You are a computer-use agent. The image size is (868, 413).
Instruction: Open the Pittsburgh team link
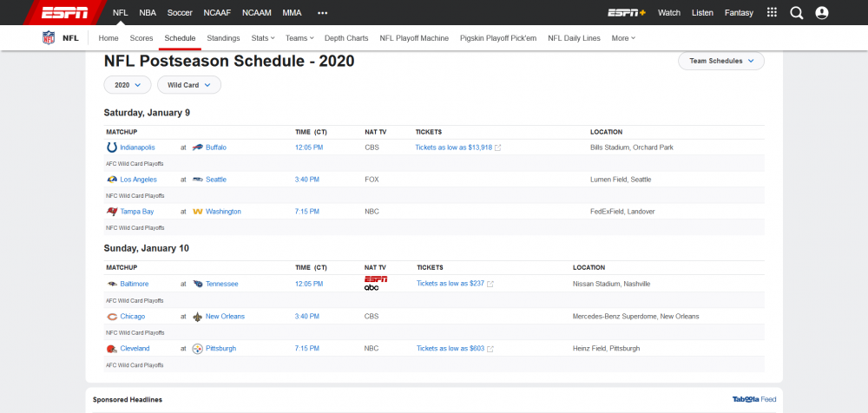pyautogui.click(x=220, y=348)
